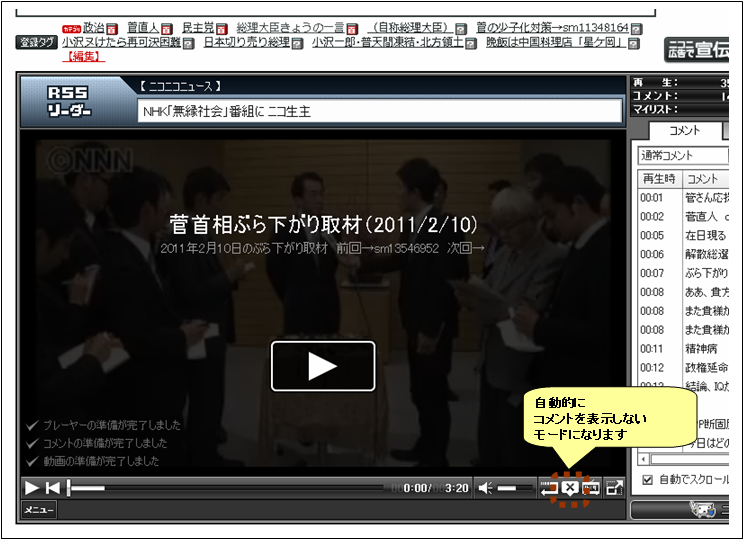Open the メニュー button under the player
This screenshot has height=540, width=744.
click(39, 510)
